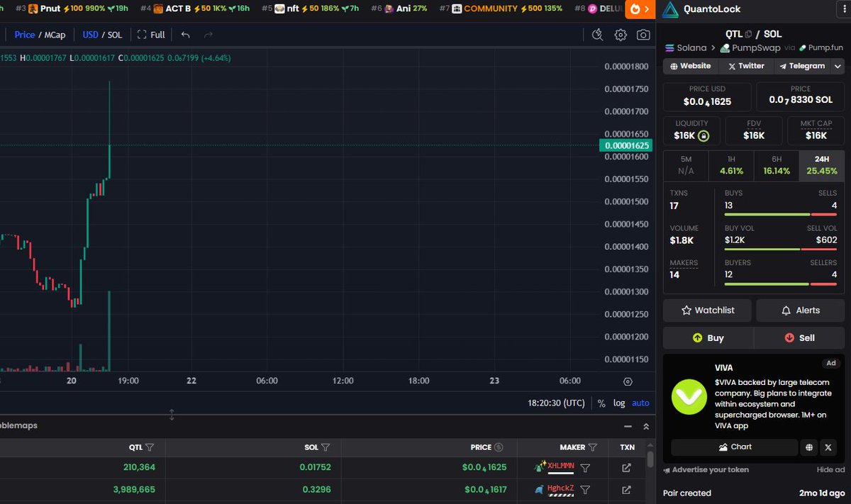This screenshot has width=851, height=504.
Task: Click PRICE USD value $0.0₄1625 box
Action: point(707,96)
